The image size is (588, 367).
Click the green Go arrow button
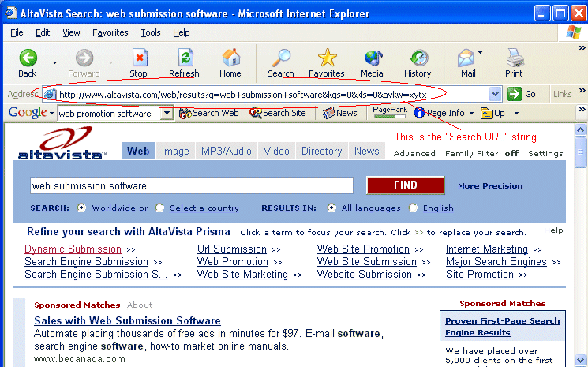(514, 94)
